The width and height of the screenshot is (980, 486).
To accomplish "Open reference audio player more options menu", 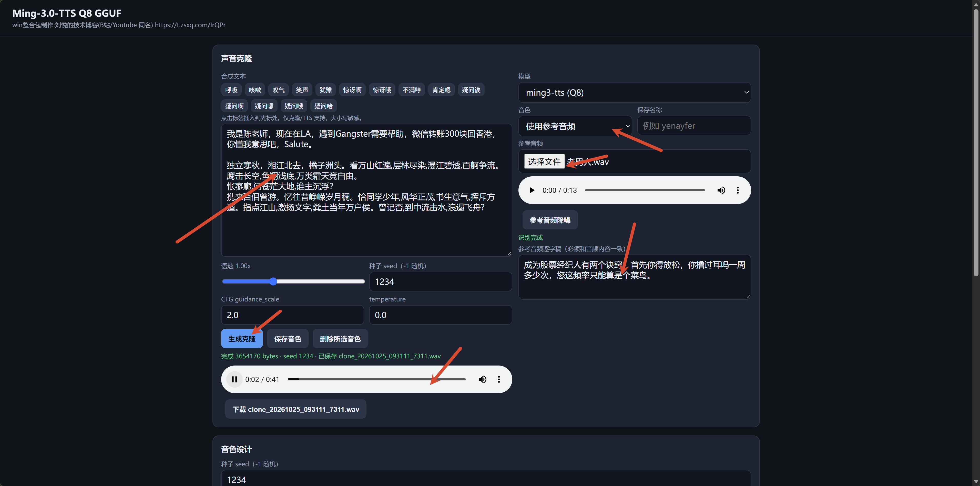I will (737, 190).
